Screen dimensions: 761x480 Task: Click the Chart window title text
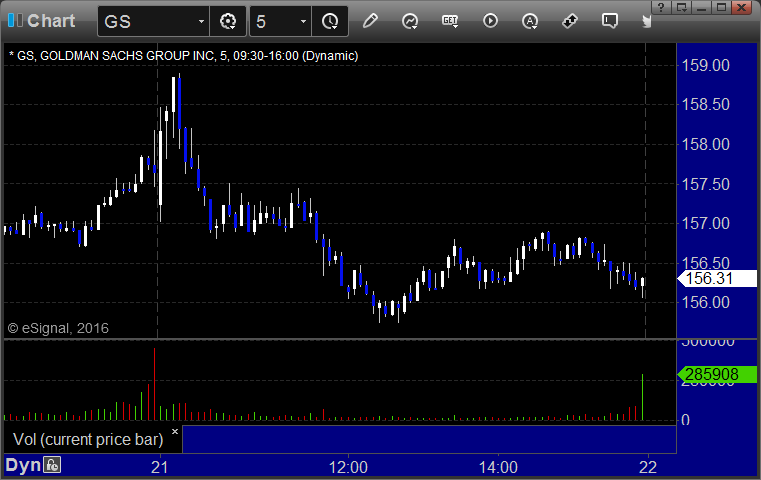[51, 21]
